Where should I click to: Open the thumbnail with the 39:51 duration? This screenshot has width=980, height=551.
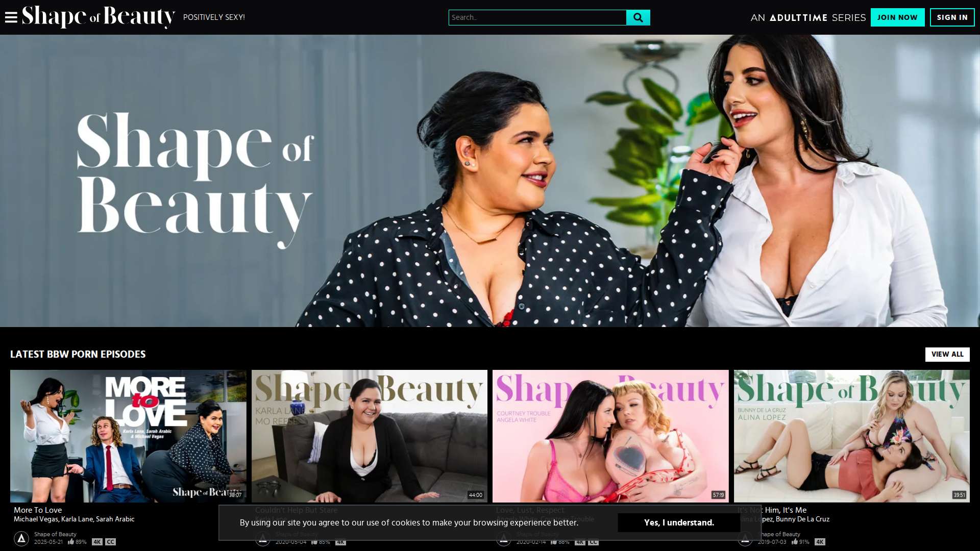pos(852,436)
